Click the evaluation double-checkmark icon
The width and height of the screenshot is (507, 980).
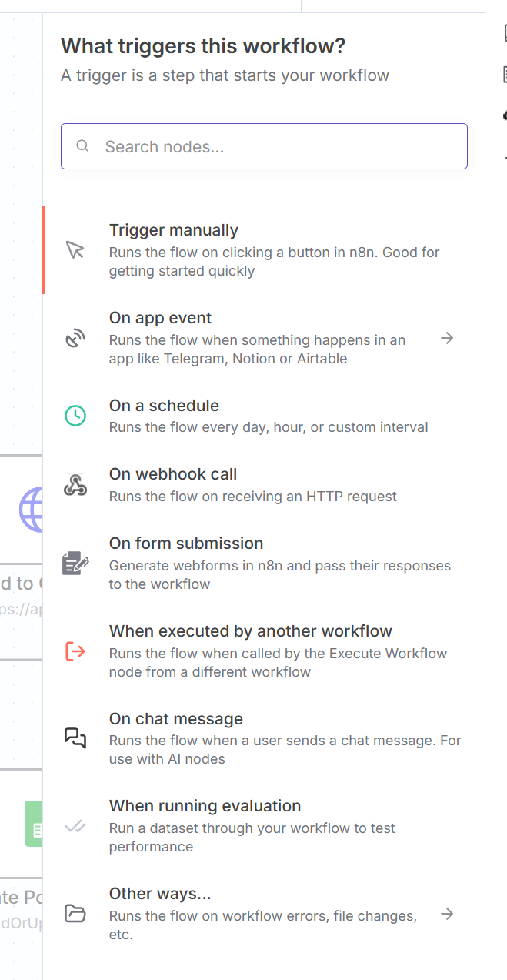(x=75, y=826)
